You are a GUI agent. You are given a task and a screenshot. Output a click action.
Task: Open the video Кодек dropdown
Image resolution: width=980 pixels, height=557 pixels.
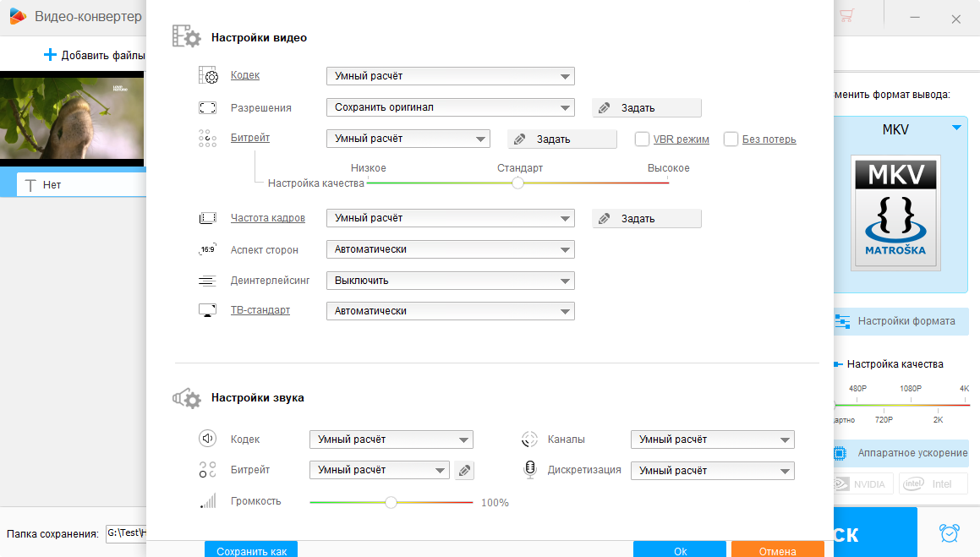[x=450, y=76]
